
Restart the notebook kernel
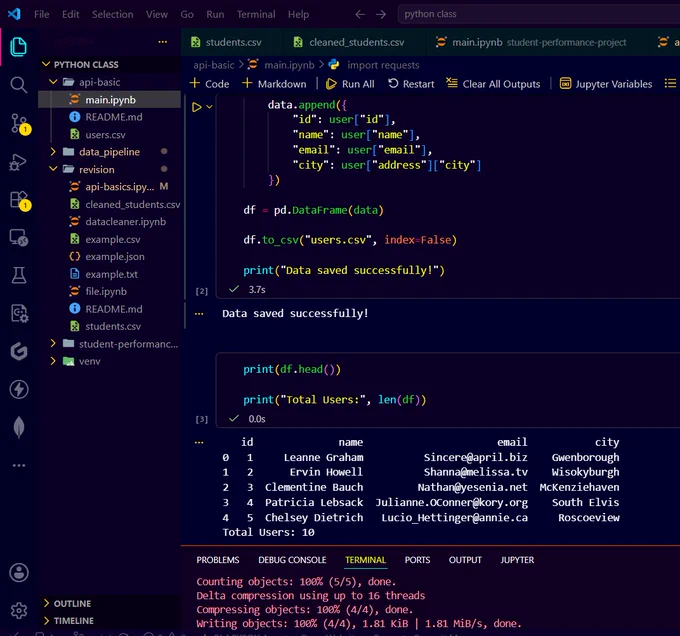coord(411,83)
